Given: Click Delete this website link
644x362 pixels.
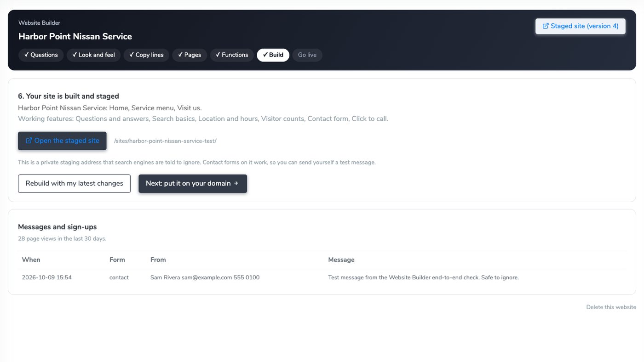Looking at the screenshot, I should tap(611, 307).
